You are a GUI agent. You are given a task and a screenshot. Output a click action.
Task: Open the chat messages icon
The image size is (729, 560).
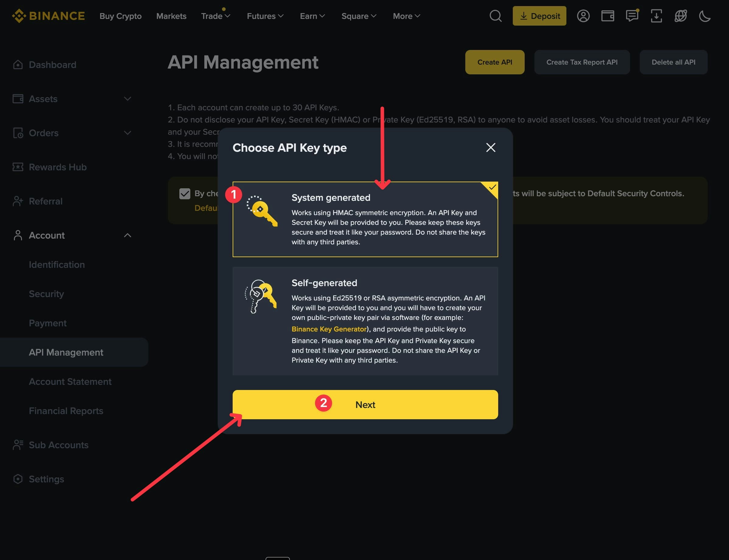[632, 16]
